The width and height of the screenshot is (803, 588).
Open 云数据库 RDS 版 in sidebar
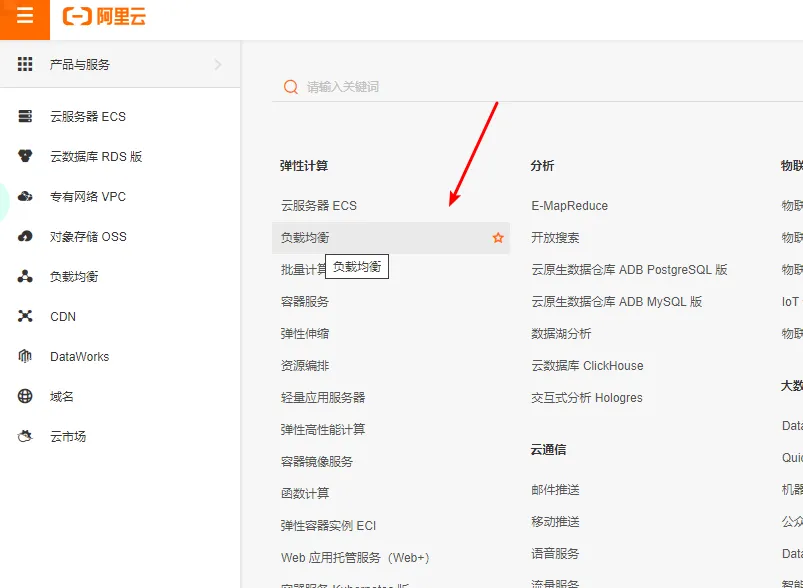[x=96, y=157]
